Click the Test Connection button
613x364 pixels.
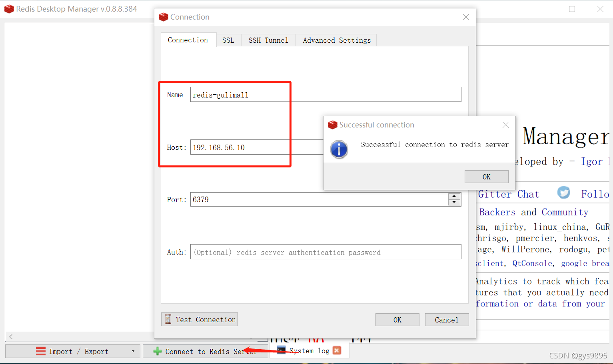[x=200, y=319]
